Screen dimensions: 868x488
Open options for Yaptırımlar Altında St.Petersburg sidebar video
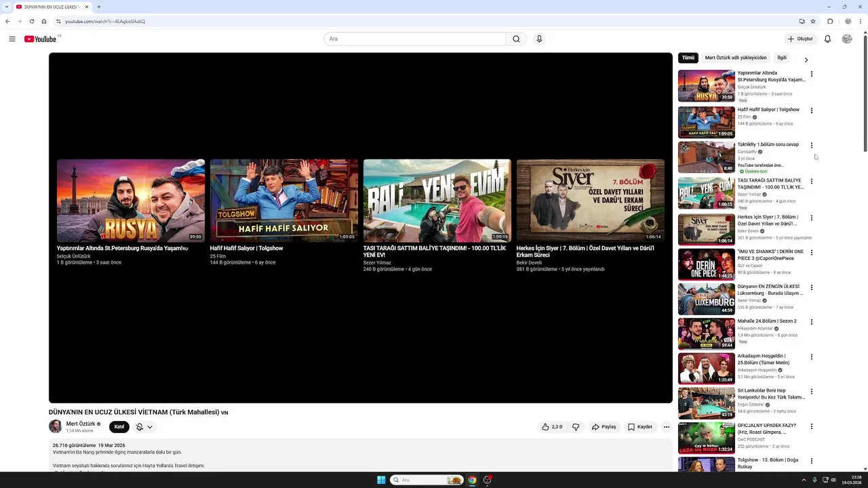(811, 74)
